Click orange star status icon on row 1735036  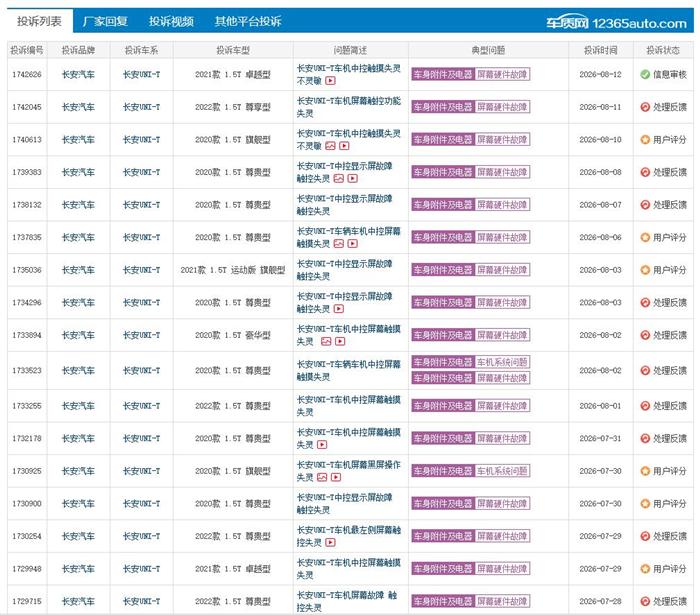click(645, 270)
